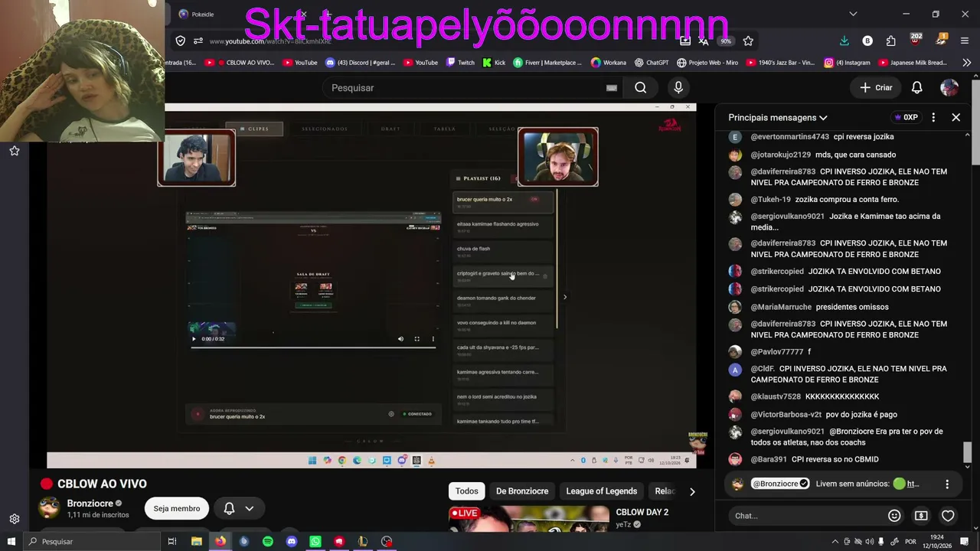Activate voice search microphone
980x551 pixels.
point(678,88)
